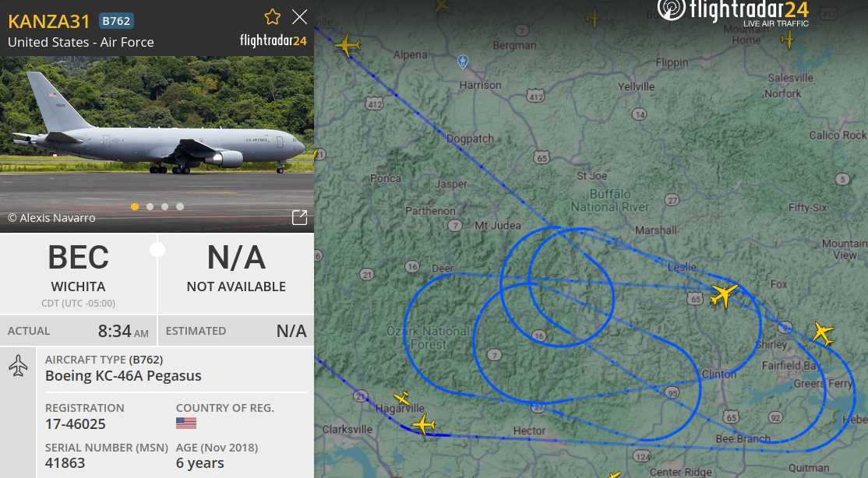Close the KANZA31 flight details panel
This screenshot has width=868, height=478.
[299, 17]
